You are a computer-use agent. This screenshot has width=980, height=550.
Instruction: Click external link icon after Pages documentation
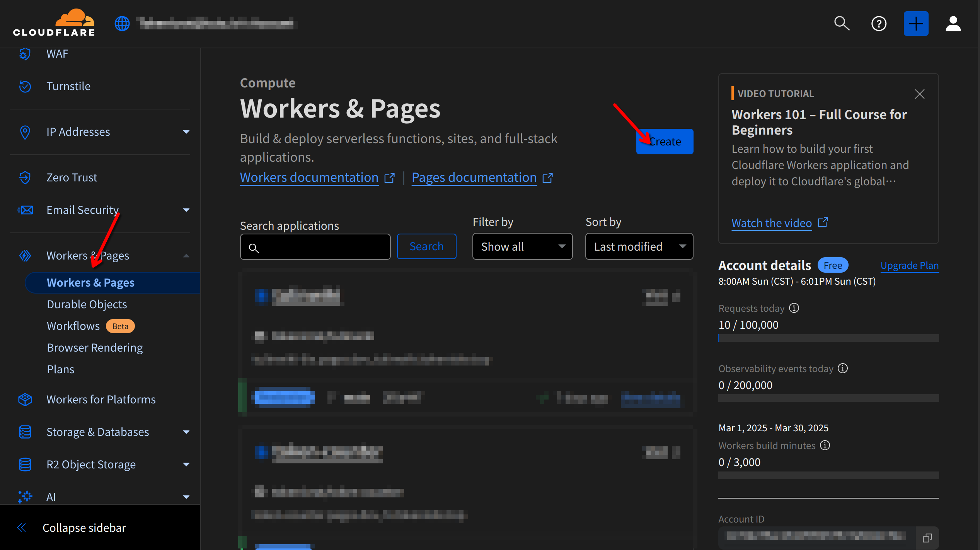coord(548,178)
